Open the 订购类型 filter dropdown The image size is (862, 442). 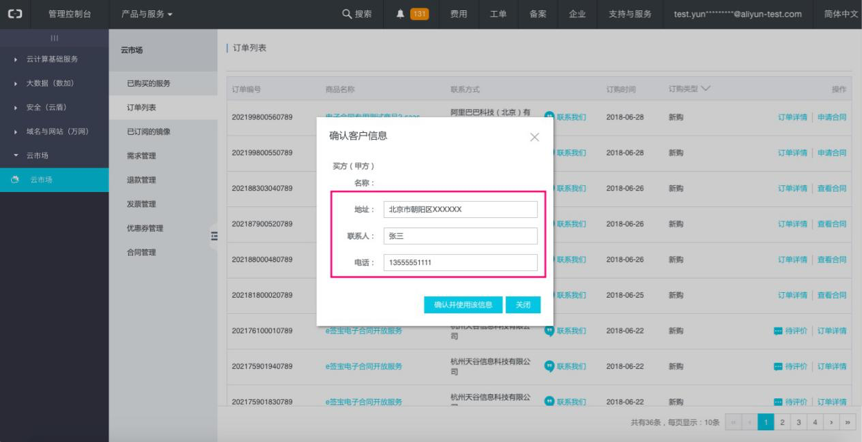pyautogui.click(x=689, y=89)
